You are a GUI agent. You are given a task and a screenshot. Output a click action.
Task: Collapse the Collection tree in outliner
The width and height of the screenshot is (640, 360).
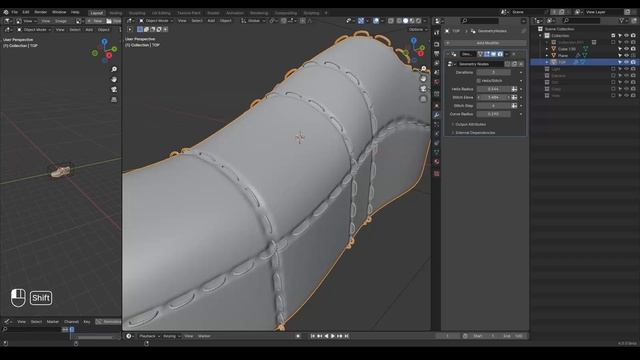pos(541,36)
